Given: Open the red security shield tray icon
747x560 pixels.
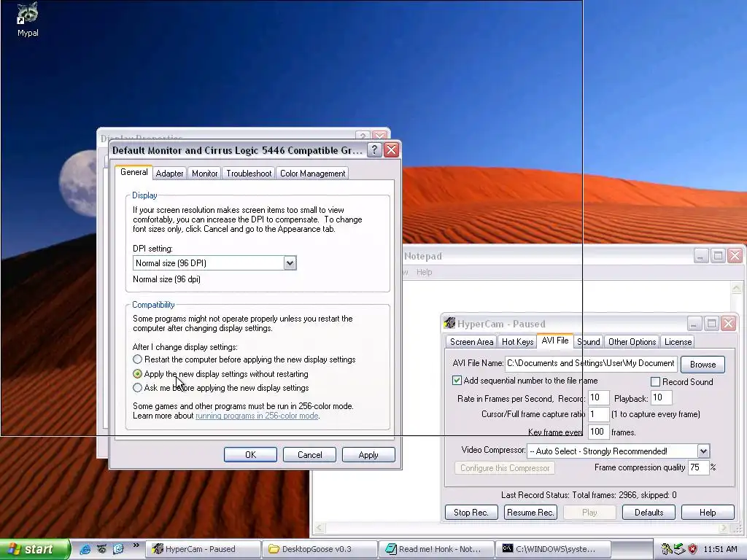Looking at the screenshot, I should [x=692, y=549].
